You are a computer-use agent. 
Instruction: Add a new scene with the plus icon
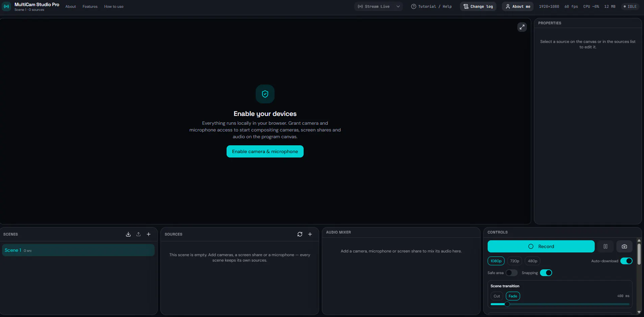pyautogui.click(x=149, y=234)
